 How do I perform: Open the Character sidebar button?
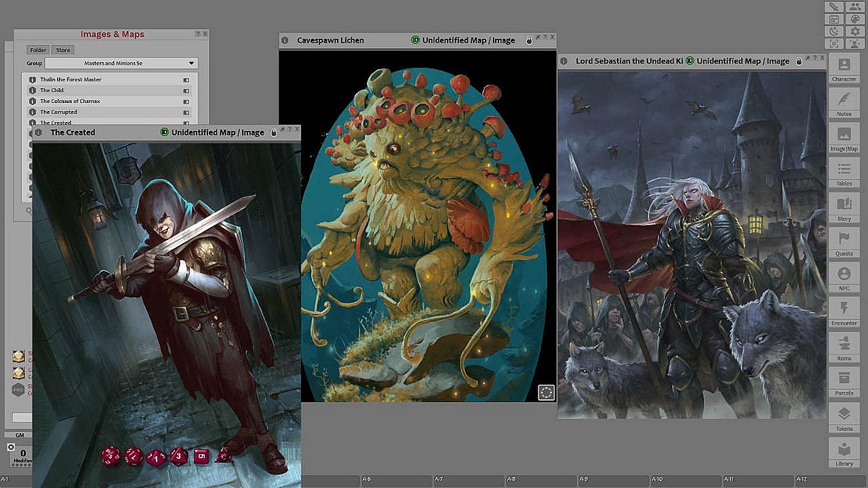844,69
